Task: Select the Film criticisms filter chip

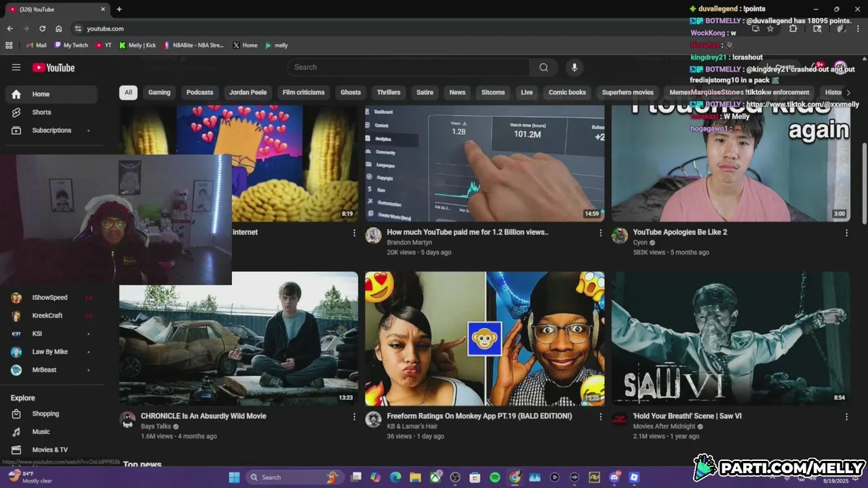Action: point(303,92)
